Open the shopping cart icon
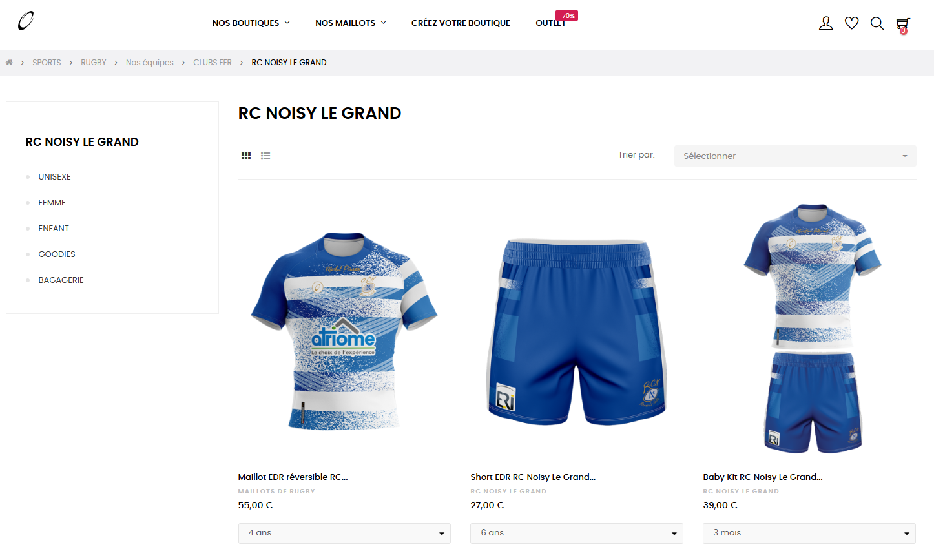 click(x=902, y=25)
